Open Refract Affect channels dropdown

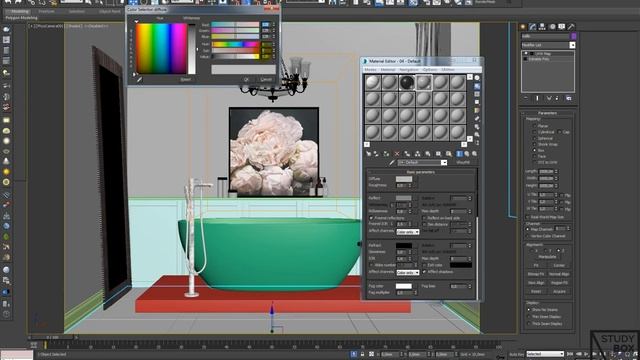click(408, 272)
